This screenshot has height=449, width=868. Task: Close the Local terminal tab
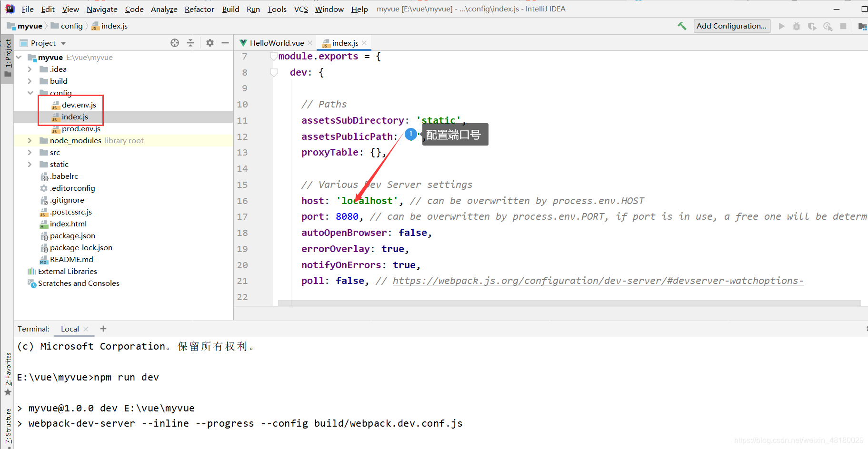coord(86,329)
